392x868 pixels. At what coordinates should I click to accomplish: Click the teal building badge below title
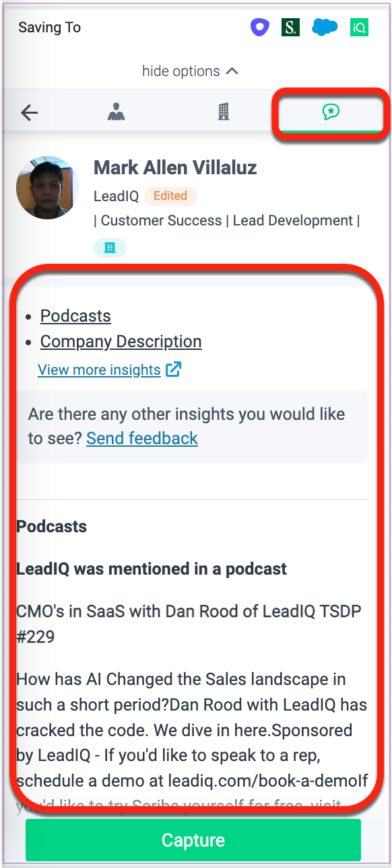pos(110,247)
